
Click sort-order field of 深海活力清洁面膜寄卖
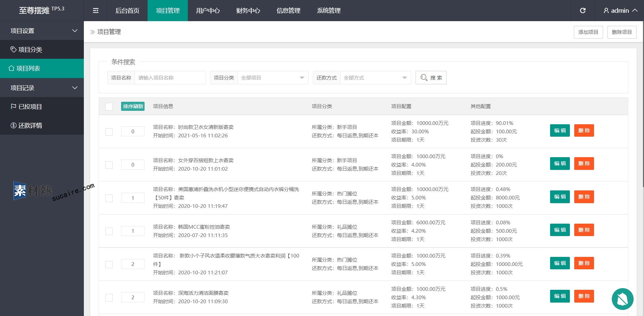pyautogui.click(x=133, y=298)
